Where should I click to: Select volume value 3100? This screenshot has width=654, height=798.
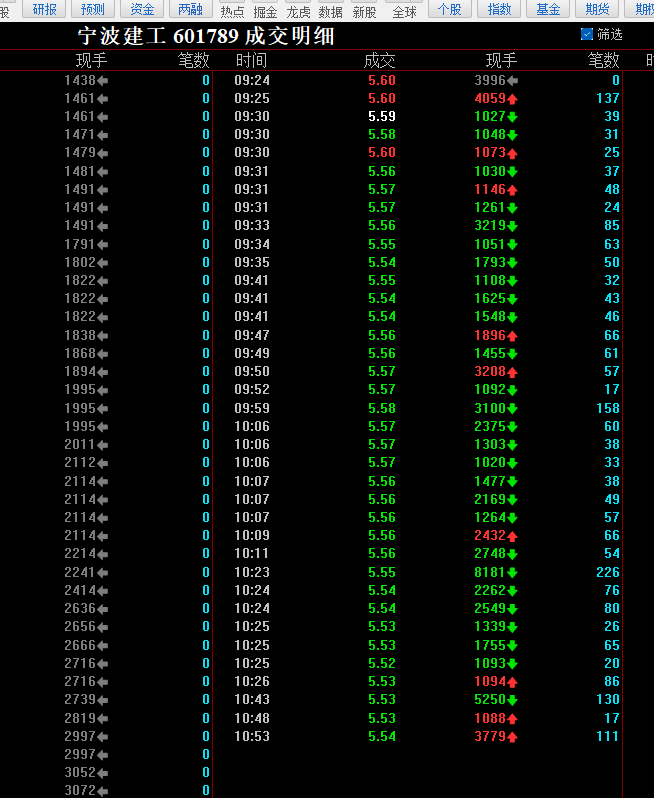click(490, 408)
